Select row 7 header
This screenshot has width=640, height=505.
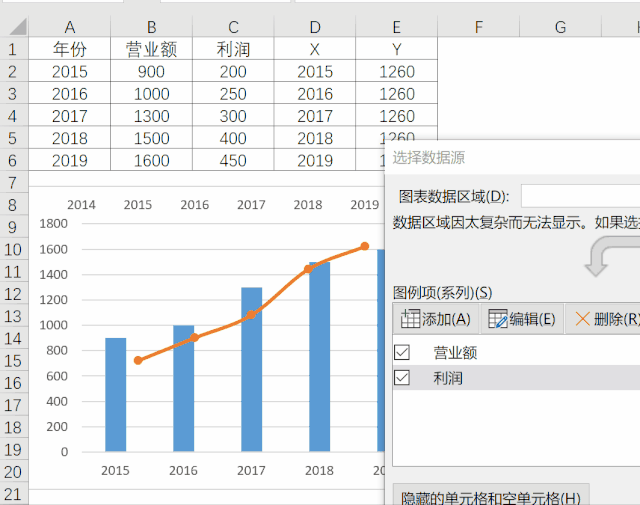[14, 182]
